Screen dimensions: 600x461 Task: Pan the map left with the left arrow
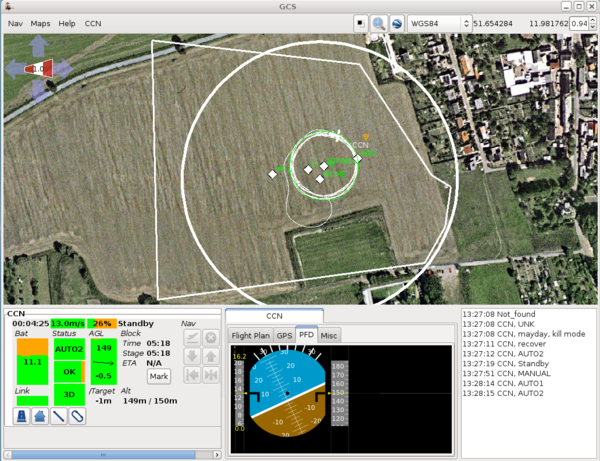click(x=15, y=69)
